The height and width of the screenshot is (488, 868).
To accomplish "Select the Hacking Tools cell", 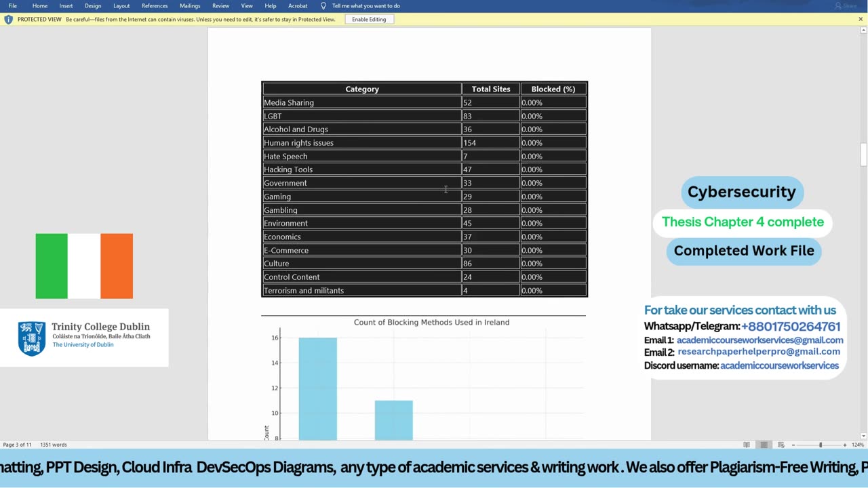I will coord(362,169).
